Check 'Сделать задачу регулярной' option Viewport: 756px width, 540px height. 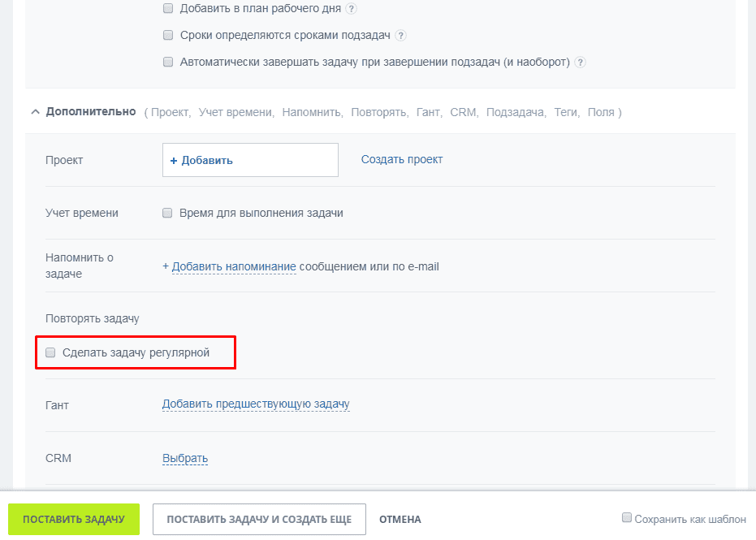pyautogui.click(x=51, y=352)
